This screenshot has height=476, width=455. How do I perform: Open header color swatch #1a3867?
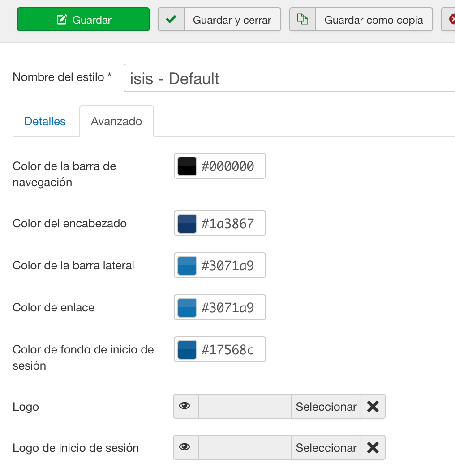click(x=187, y=223)
